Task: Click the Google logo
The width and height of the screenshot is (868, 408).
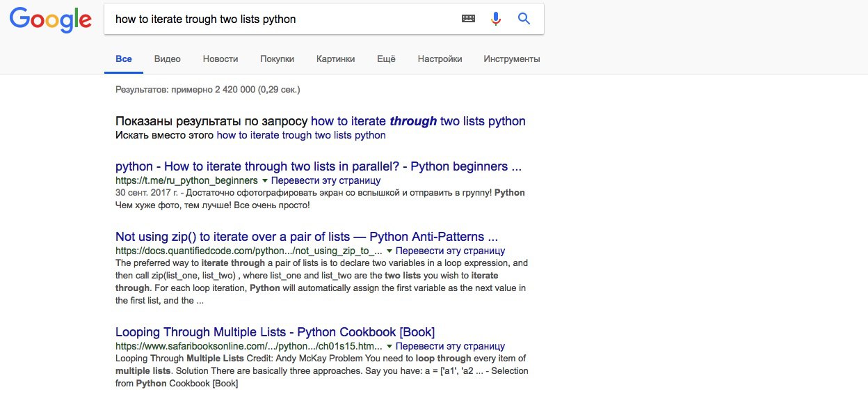Action: (x=50, y=19)
